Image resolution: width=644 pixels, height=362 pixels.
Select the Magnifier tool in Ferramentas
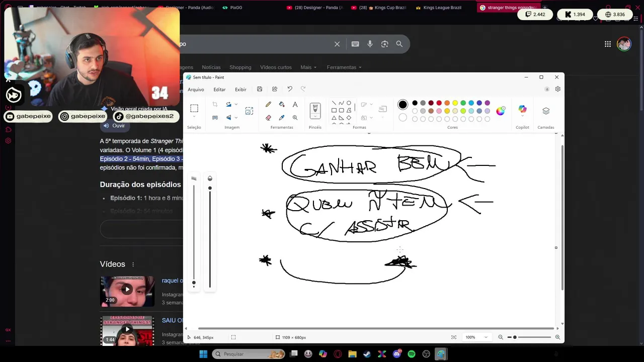point(295,118)
